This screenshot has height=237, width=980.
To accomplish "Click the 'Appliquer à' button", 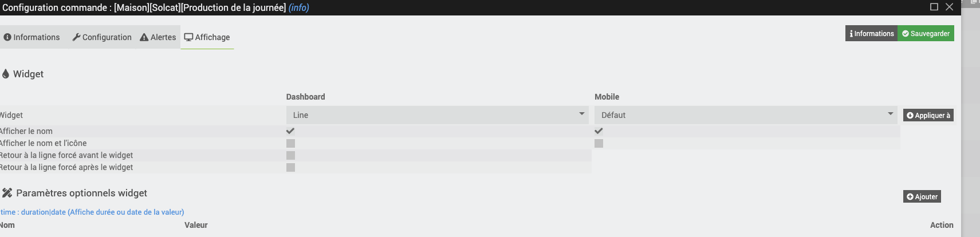I will [x=928, y=115].
